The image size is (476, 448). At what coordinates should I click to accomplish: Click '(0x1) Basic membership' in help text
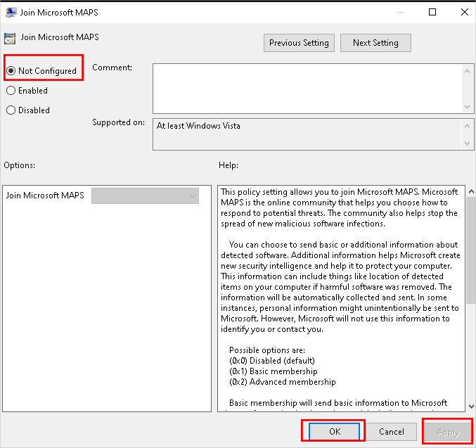click(x=274, y=371)
